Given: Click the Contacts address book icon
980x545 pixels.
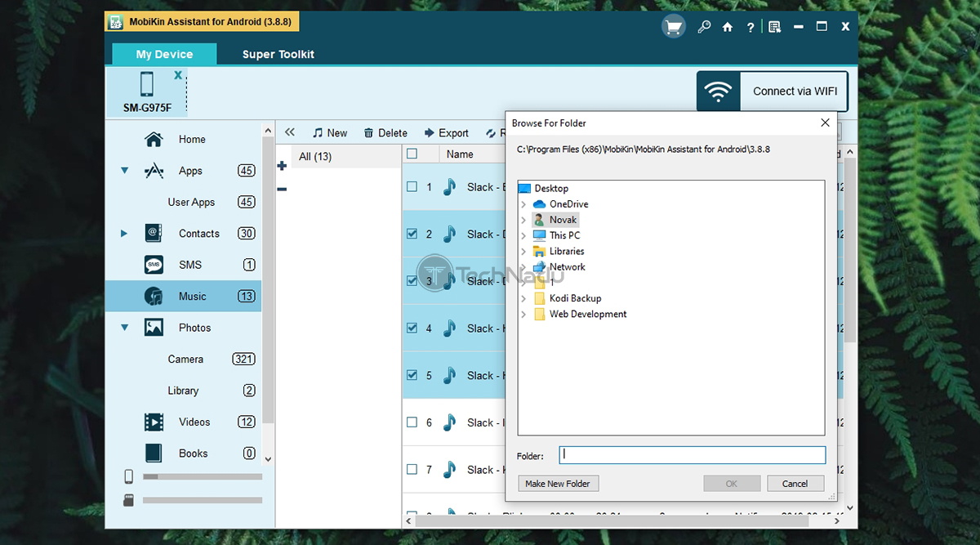Looking at the screenshot, I should point(154,234).
